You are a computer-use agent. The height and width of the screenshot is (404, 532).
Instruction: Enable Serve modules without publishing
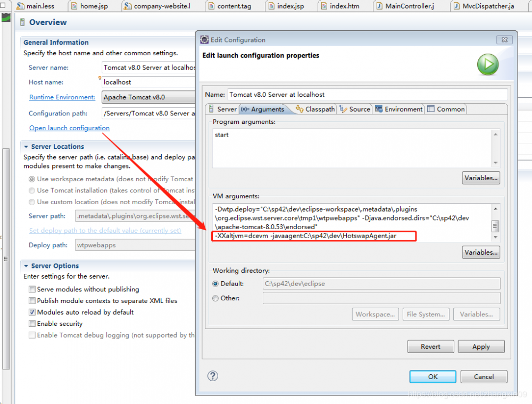pos(32,289)
